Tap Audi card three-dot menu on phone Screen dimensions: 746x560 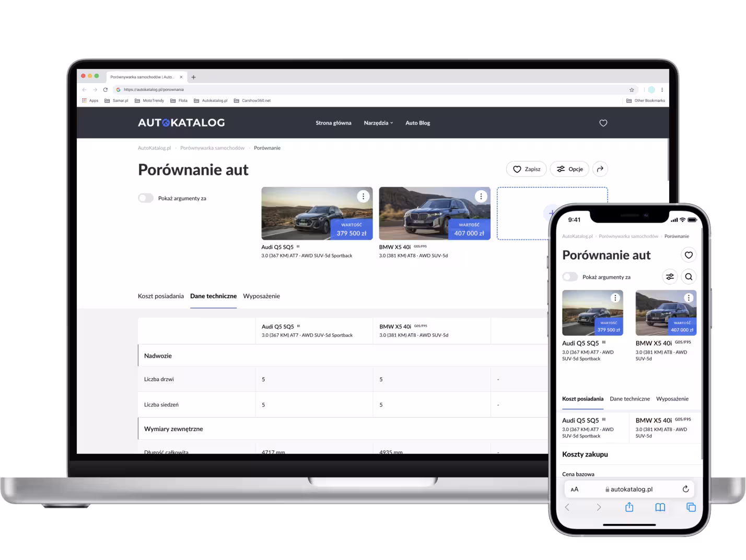(x=615, y=298)
